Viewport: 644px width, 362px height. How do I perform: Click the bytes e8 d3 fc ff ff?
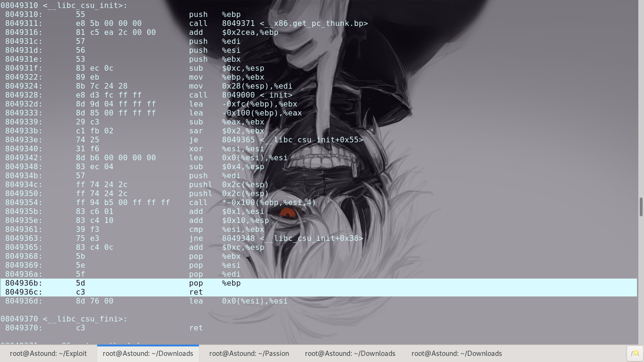(108, 95)
